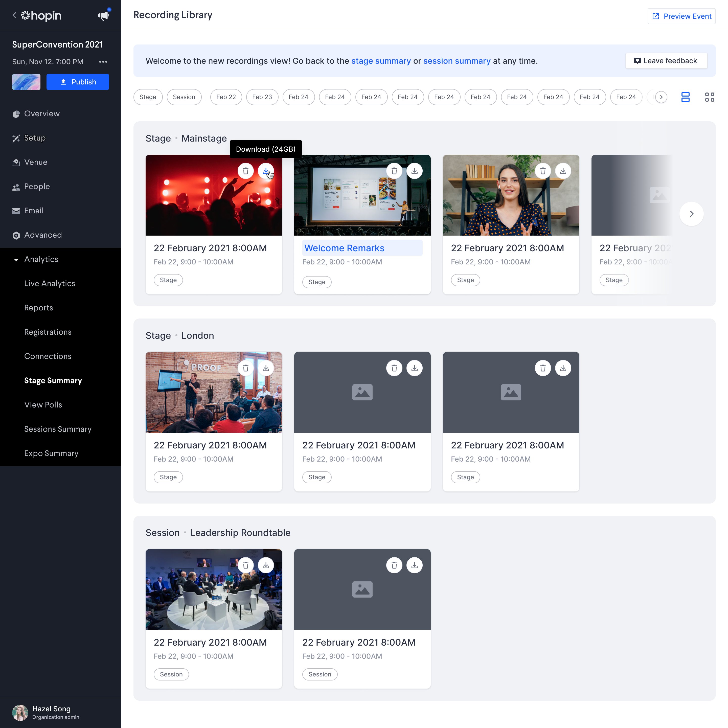728x728 pixels.
Task: Delete the first Leadership Roundtable recording
Action: (x=246, y=565)
